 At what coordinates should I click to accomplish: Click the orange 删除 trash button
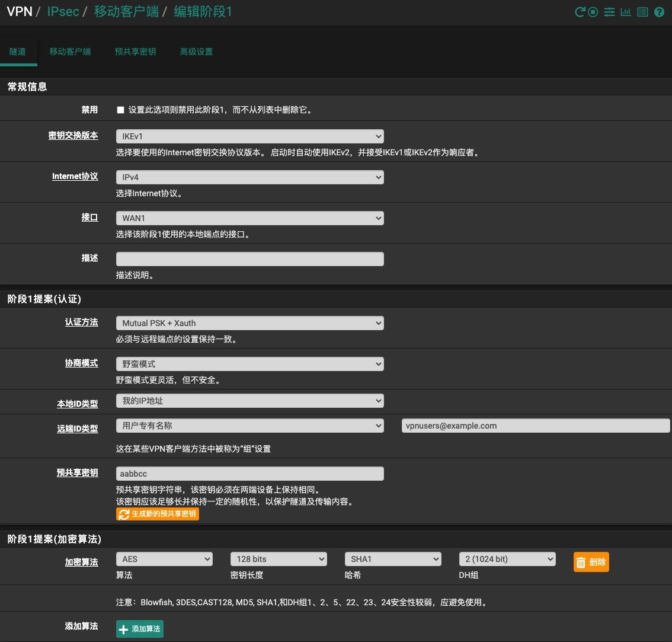pos(591,562)
